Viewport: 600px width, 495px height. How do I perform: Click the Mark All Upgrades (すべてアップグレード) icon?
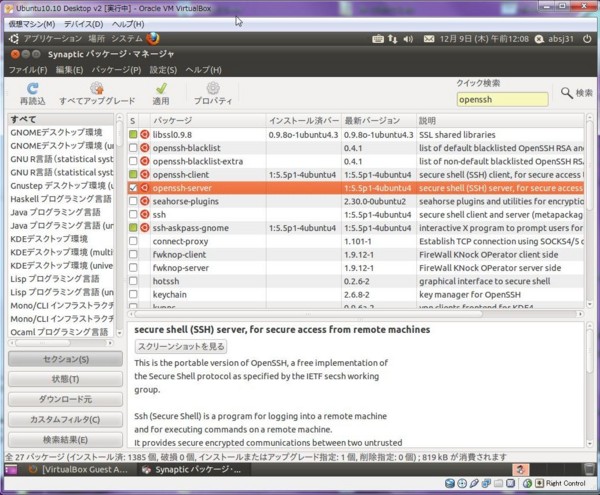pos(97,88)
